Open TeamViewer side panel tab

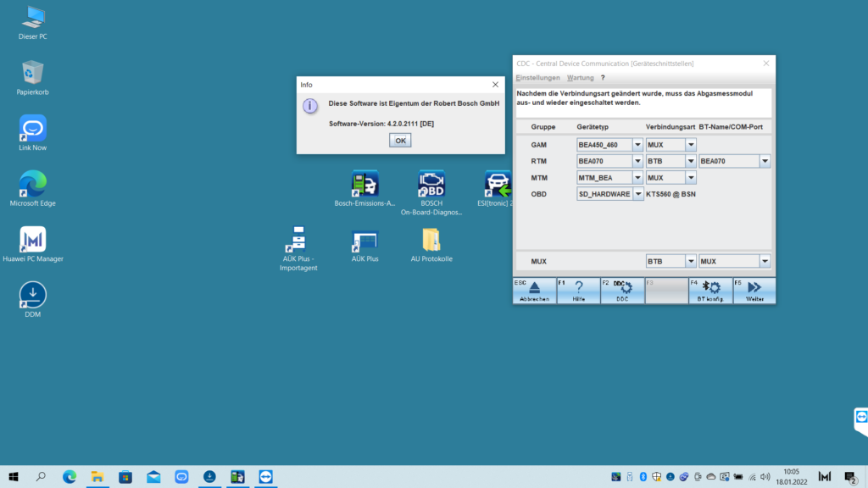point(861,420)
